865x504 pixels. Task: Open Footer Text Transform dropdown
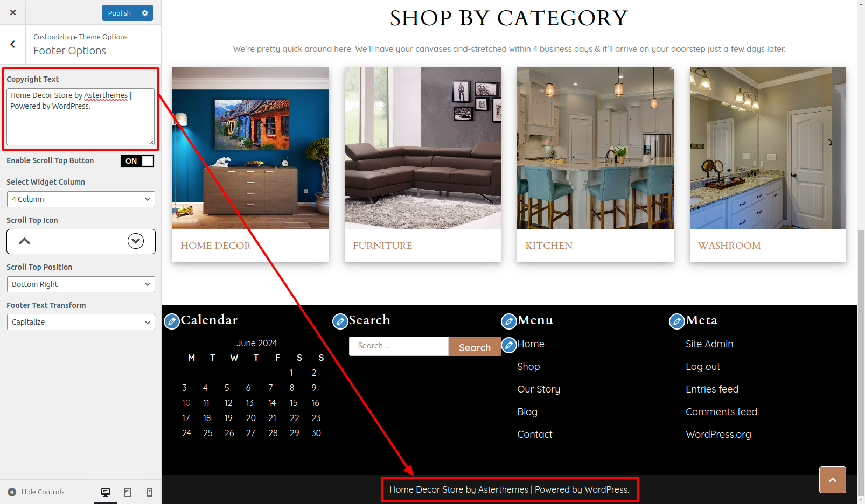81,322
